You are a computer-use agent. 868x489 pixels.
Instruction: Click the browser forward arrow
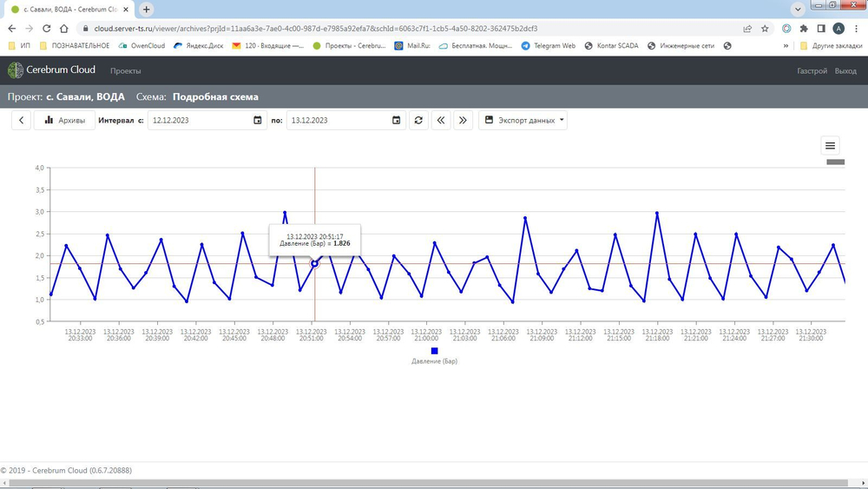coord(29,29)
